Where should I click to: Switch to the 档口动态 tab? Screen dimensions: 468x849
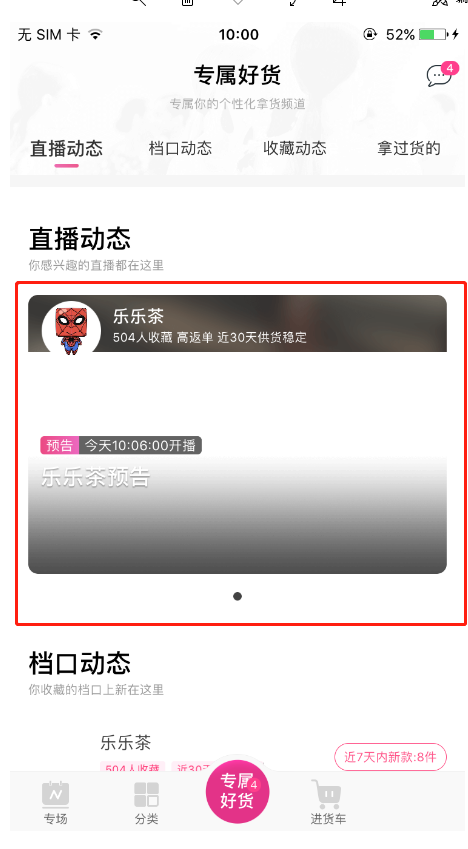pos(180,148)
